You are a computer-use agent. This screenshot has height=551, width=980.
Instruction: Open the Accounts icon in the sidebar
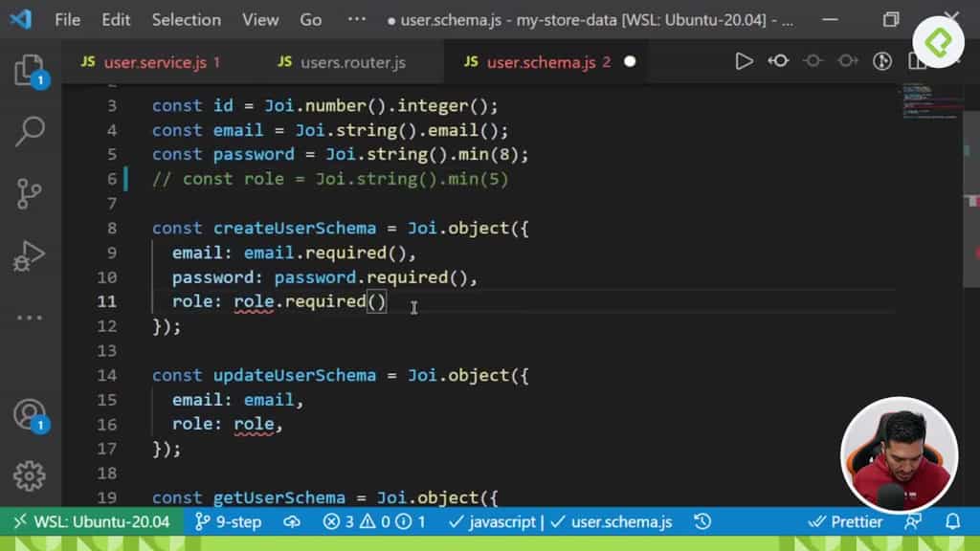coord(31,415)
